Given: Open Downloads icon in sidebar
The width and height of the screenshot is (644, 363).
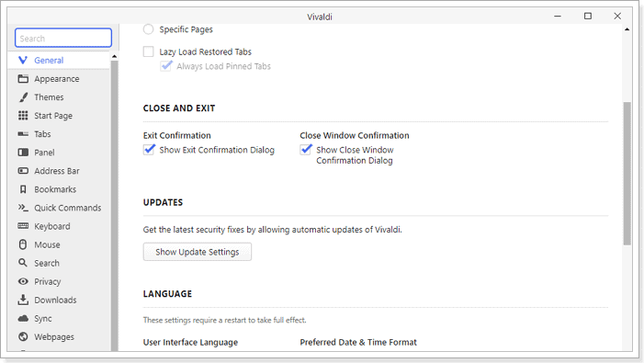Looking at the screenshot, I should click(x=23, y=300).
